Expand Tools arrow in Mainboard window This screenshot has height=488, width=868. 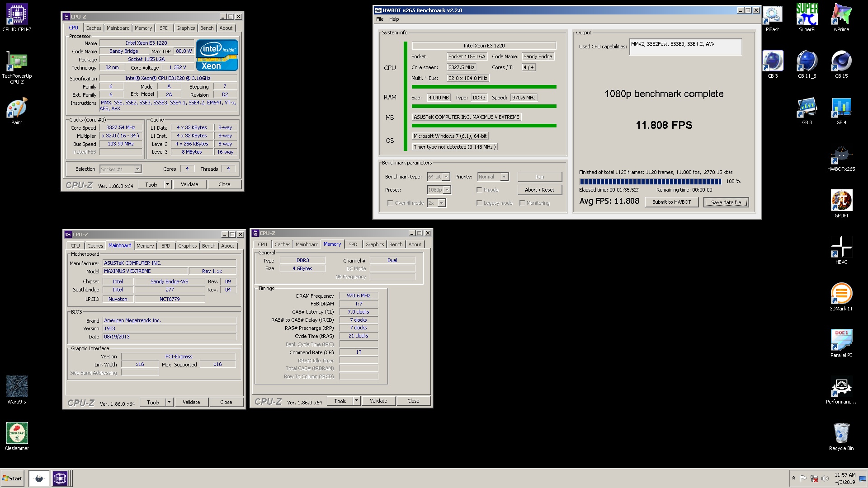click(x=169, y=402)
